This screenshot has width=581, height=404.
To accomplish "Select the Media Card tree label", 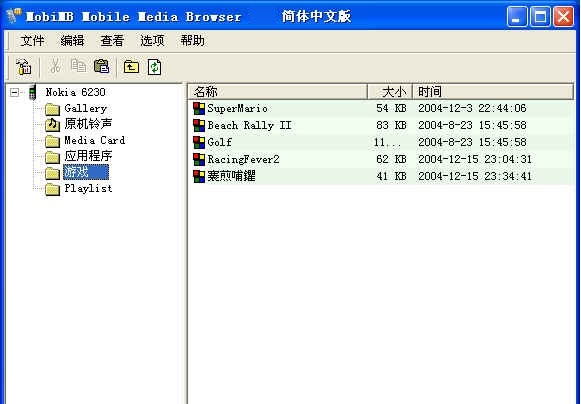I will coord(95,140).
